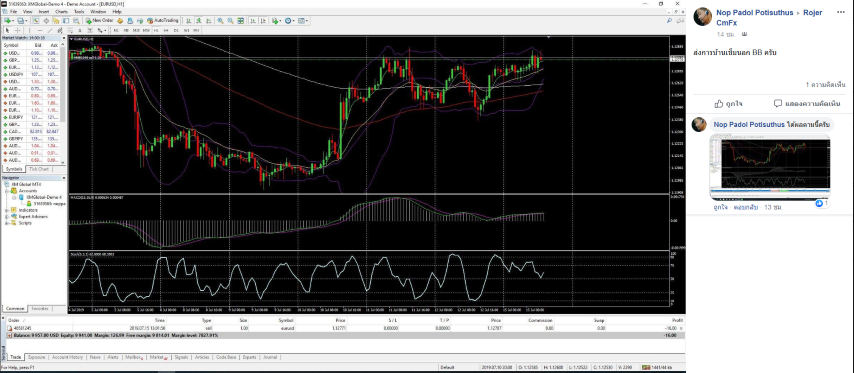The width and height of the screenshot is (854, 373).
Task: Expand Indicators node in Navigator
Action: coord(6,210)
